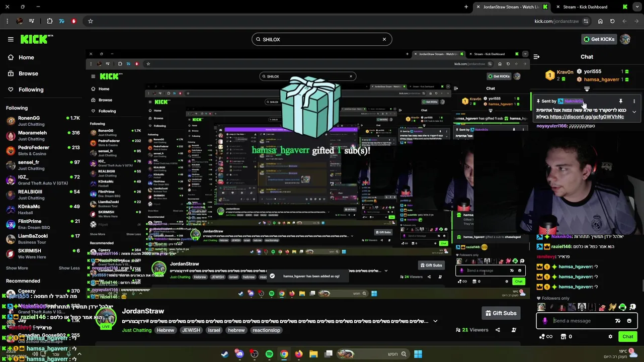
Task: Share the stream with share icon
Action: click(498, 330)
